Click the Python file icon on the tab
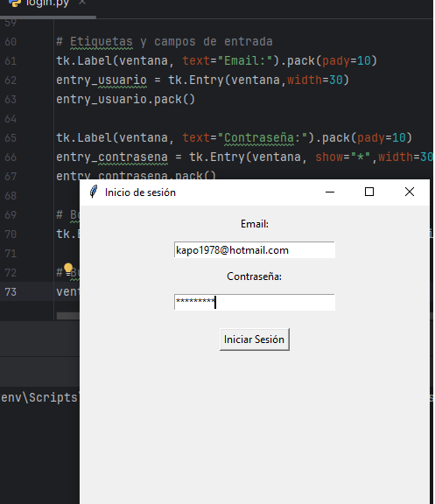This screenshot has width=435, height=504. [x=15, y=3]
